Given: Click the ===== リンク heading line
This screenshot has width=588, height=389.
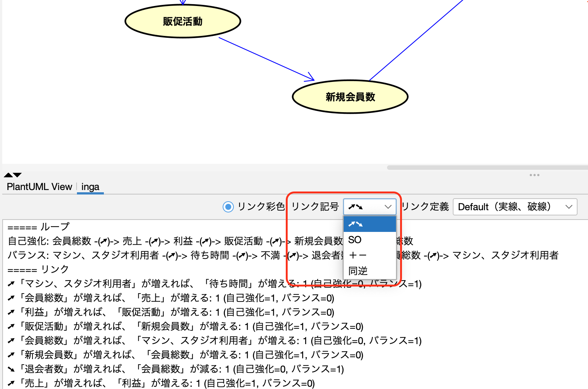Looking at the screenshot, I should point(38,269).
